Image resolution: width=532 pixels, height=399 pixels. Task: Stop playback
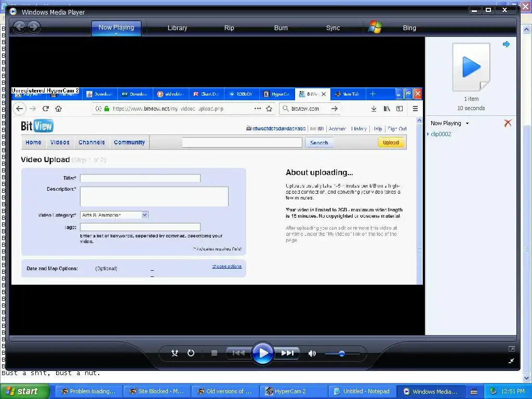pyautogui.click(x=214, y=353)
